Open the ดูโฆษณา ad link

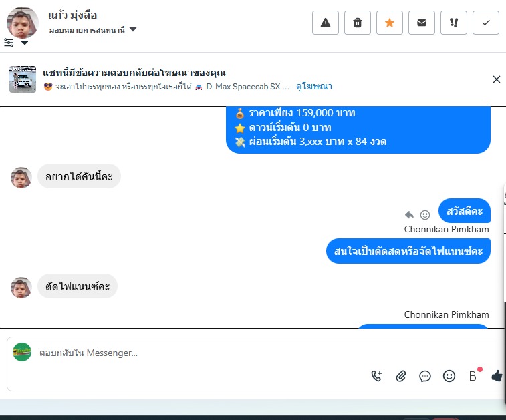314,87
